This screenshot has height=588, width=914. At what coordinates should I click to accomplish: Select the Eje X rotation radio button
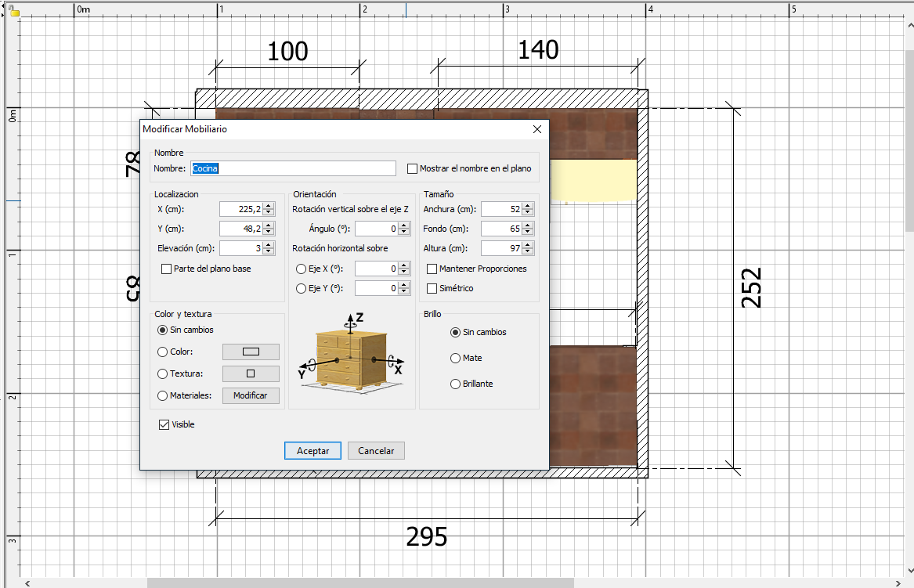coord(302,269)
